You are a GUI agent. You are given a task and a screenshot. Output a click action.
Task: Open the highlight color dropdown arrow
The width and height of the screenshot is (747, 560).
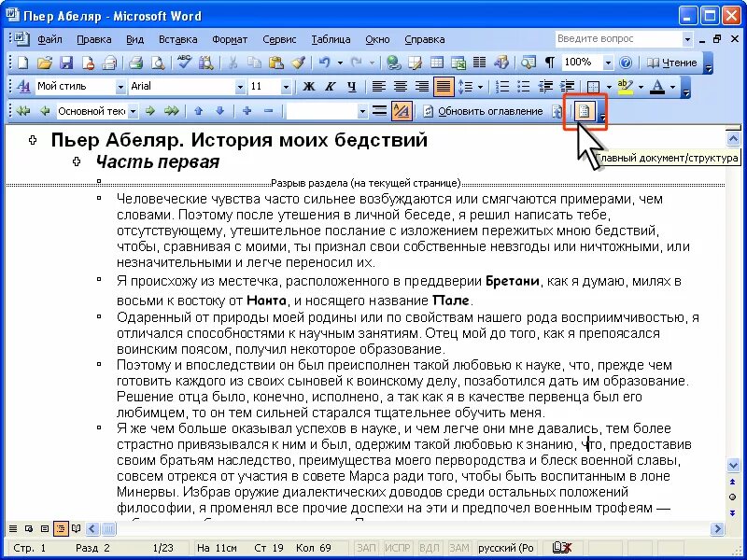(x=641, y=87)
